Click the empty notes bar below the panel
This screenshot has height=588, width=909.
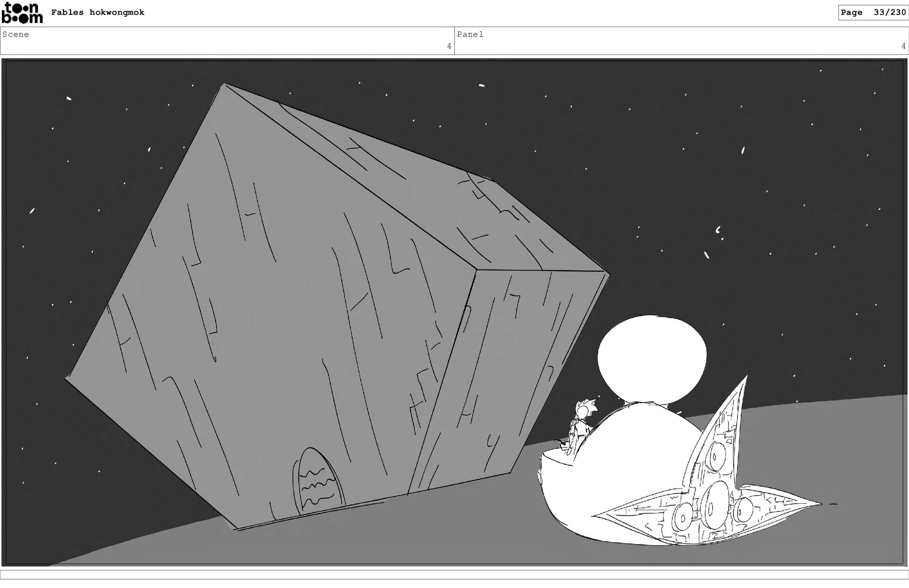click(454, 574)
